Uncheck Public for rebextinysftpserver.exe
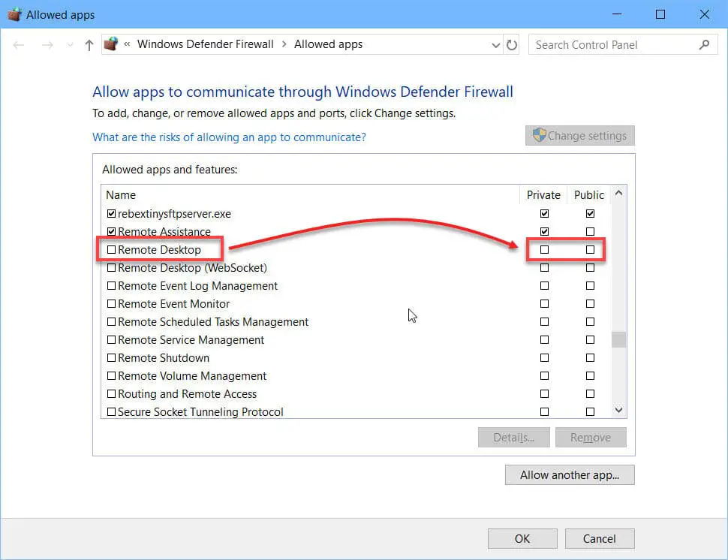 point(590,214)
